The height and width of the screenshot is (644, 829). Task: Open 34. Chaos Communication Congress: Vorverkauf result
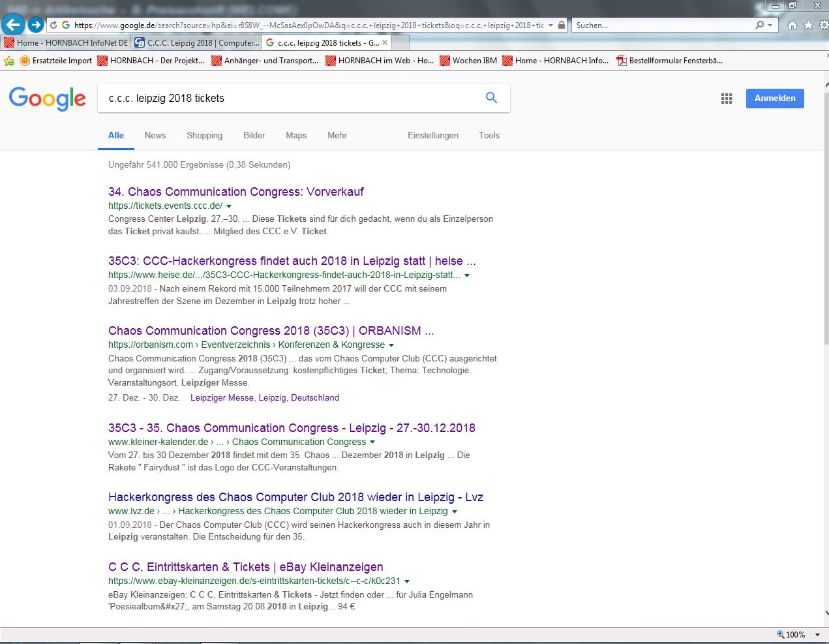coord(235,192)
